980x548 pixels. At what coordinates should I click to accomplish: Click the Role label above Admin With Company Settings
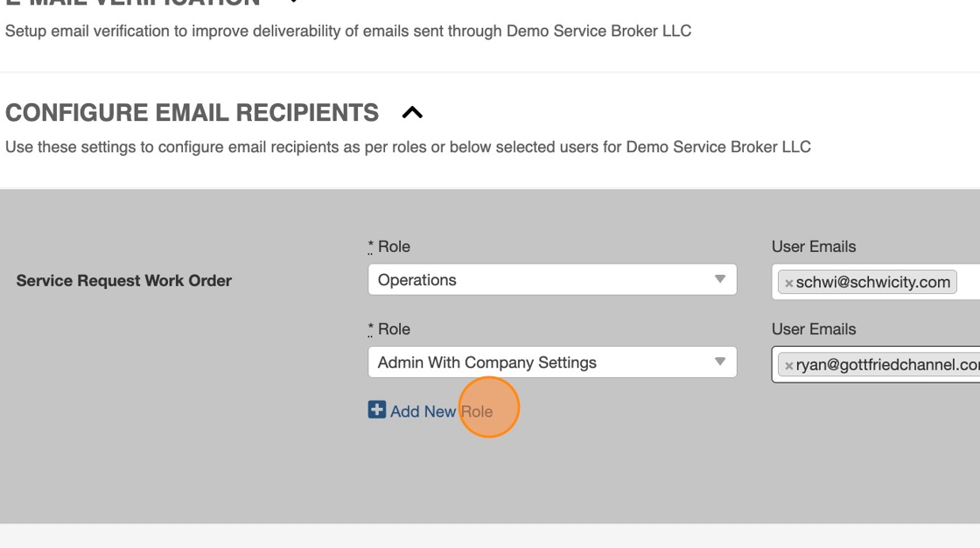coord(393,329)
